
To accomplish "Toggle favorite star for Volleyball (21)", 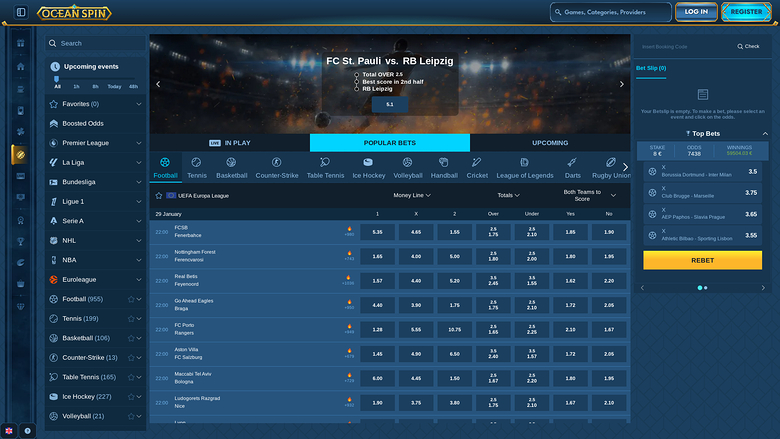I will point(131,416).
